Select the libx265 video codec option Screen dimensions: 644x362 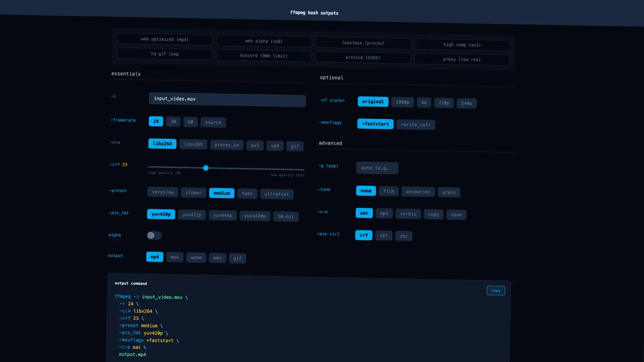tap(193, 144)
